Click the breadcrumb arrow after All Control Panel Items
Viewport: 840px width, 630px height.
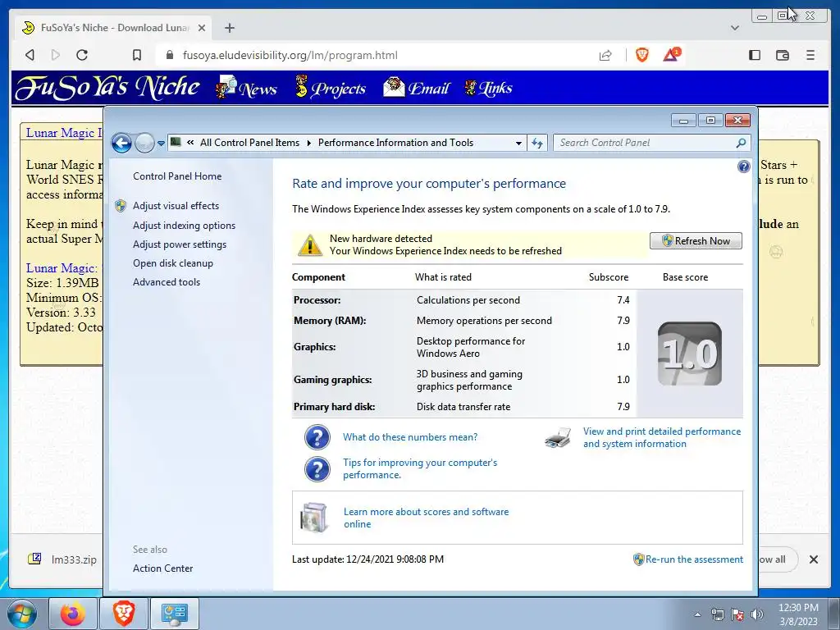point(309,143)
